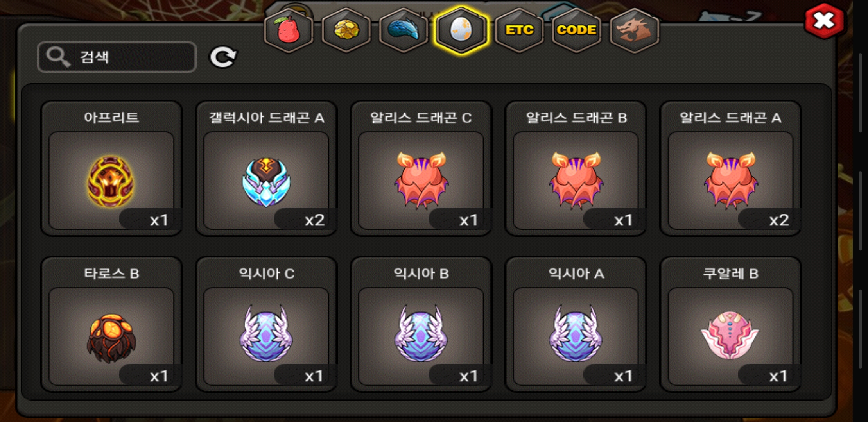The image size is (868, 422).
Task: Switch to the gold nugget tab
Action: click(346, 30)
